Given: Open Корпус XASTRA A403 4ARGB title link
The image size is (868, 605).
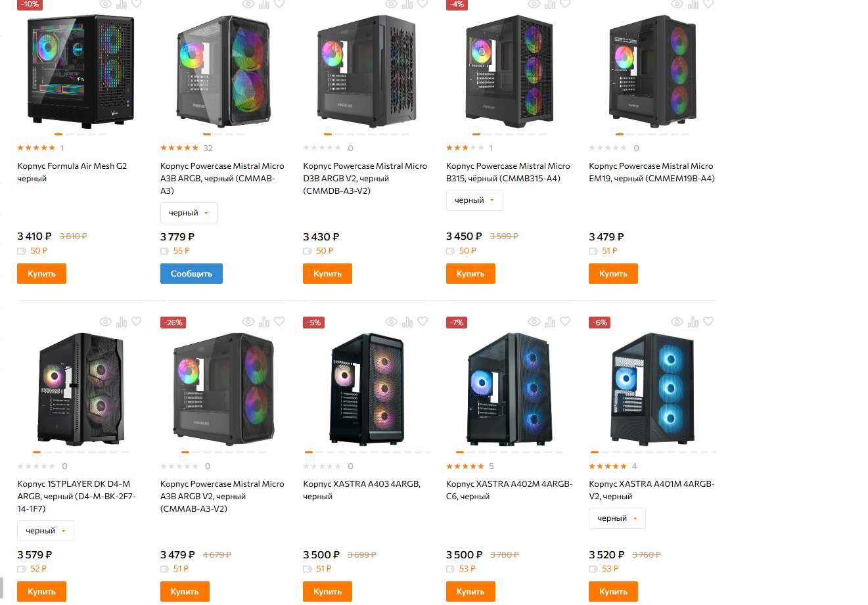Looking at the screenshot, I should (x=362, y=490).
